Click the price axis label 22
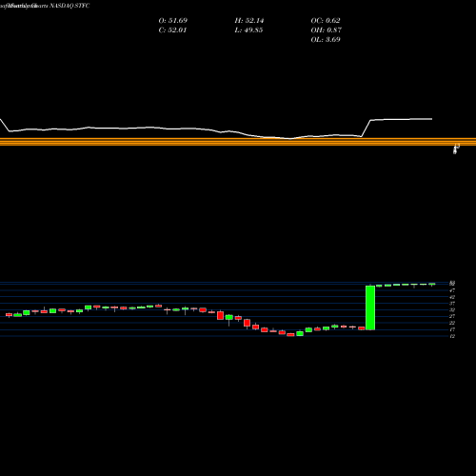Viewport: 476px width, 476px height. click(x=452, y=323)
